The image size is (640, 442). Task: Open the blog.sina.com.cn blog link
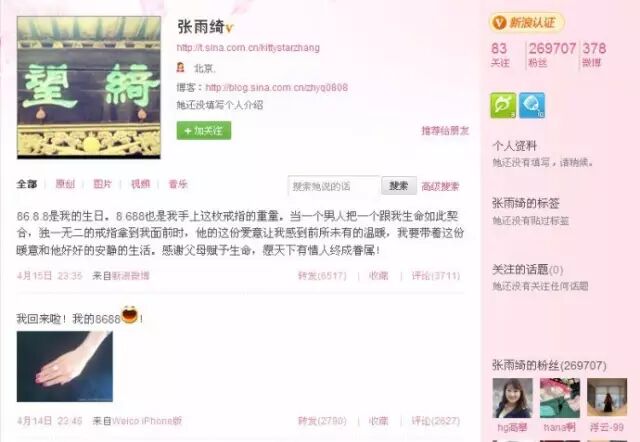point(277,87)
